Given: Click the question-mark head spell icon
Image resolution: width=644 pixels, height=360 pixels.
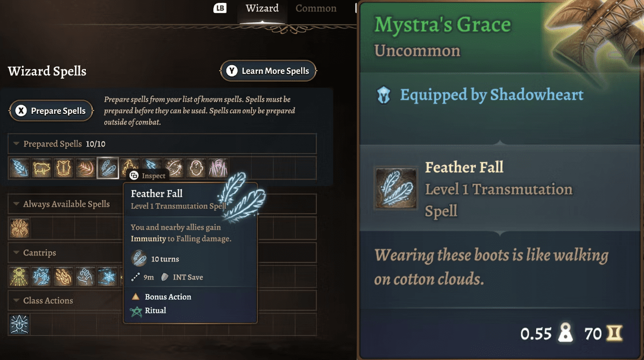Looking at the screenshot, I should click(196, 168).
